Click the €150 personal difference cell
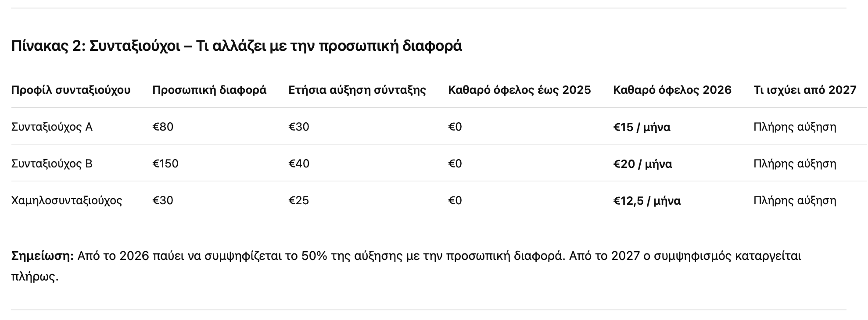 click(165, 164)
